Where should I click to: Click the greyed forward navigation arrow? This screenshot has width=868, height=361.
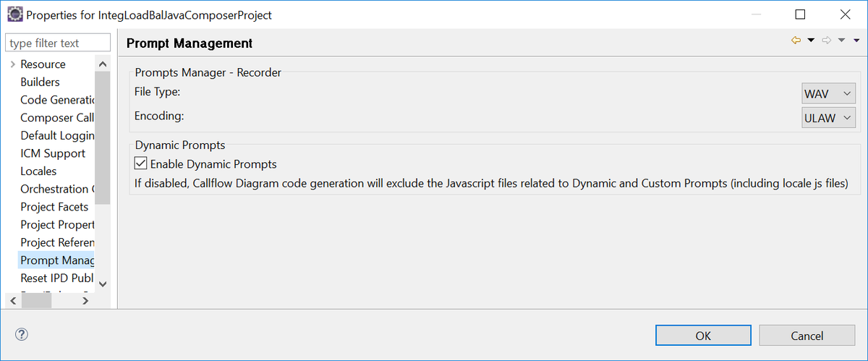(827, 41)
